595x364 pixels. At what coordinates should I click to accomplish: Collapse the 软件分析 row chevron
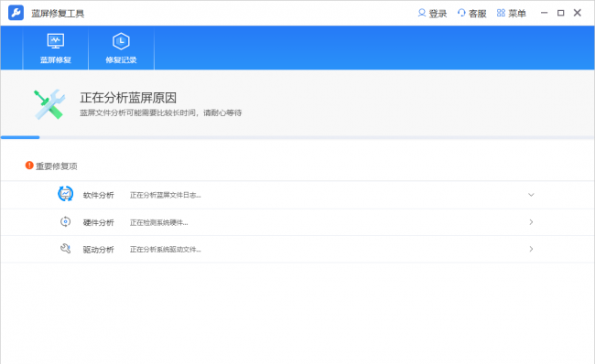[x=531, y=195]
